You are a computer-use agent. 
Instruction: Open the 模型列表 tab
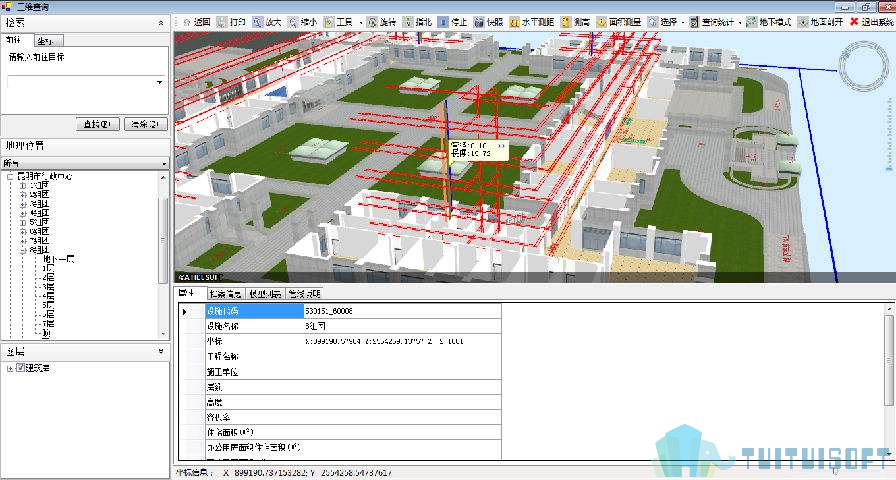click(265, 294)
